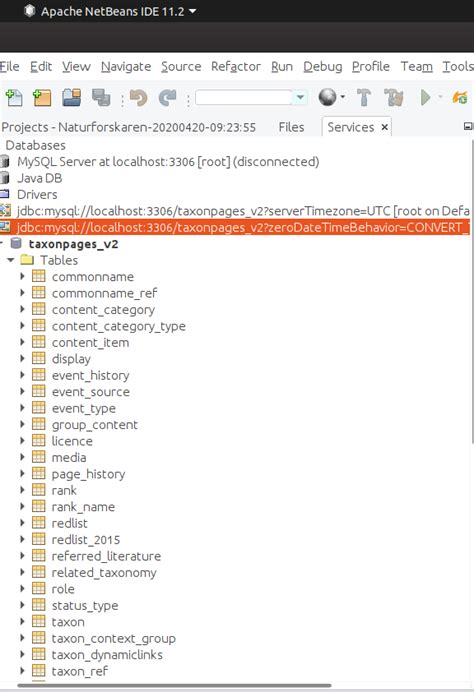Click the taxon table icon
The image size is (474, 692).
coord(39,621)
